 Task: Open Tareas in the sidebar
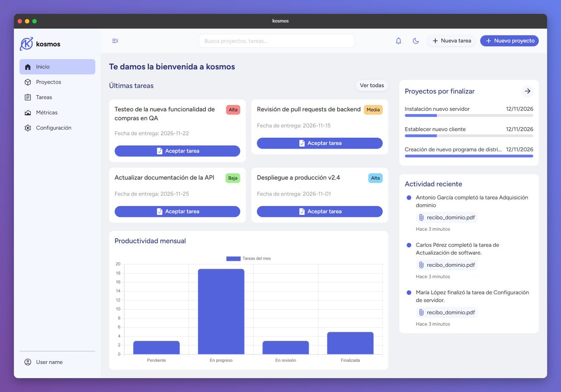(x=57, y=97)
